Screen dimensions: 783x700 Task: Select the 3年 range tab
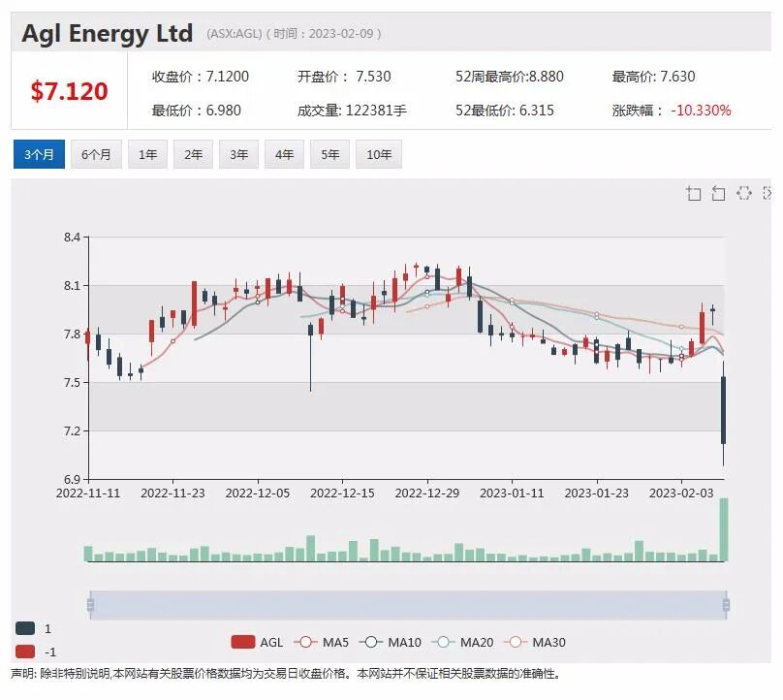tap(238, 154)
